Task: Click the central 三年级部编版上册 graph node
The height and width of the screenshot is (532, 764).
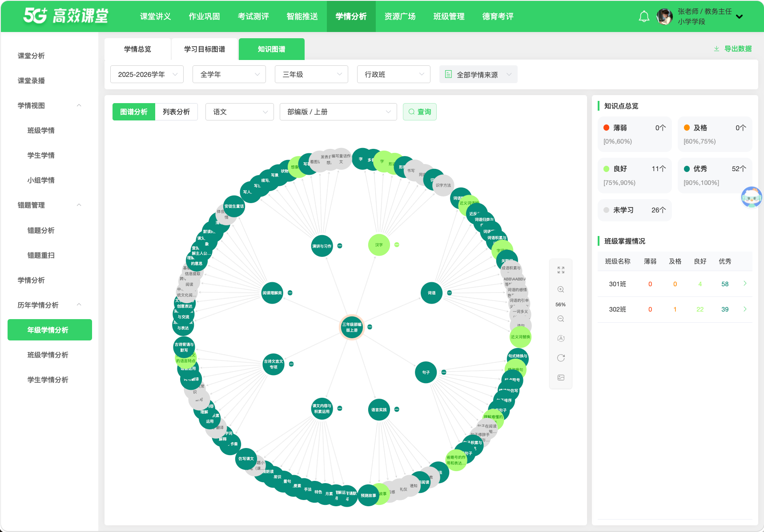Action: 352,327
